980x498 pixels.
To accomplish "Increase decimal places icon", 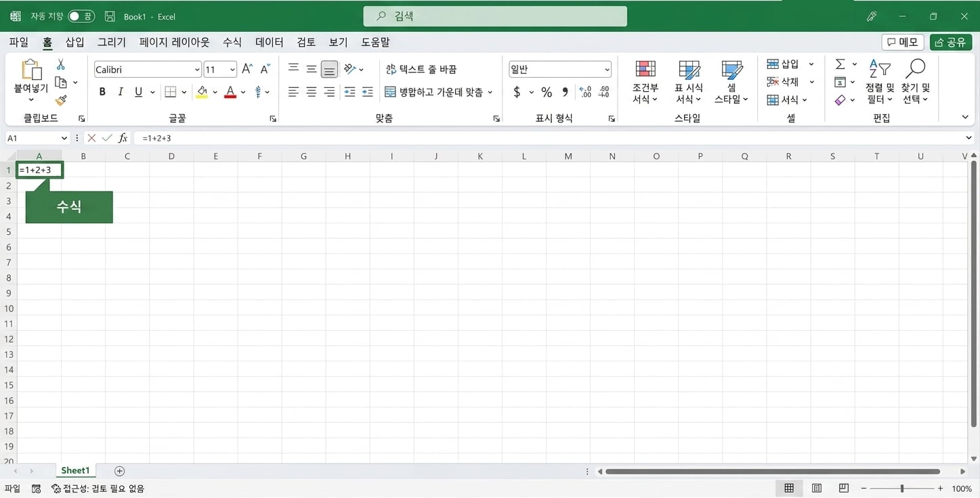I will pyautogui.click(x=586, y=92).
